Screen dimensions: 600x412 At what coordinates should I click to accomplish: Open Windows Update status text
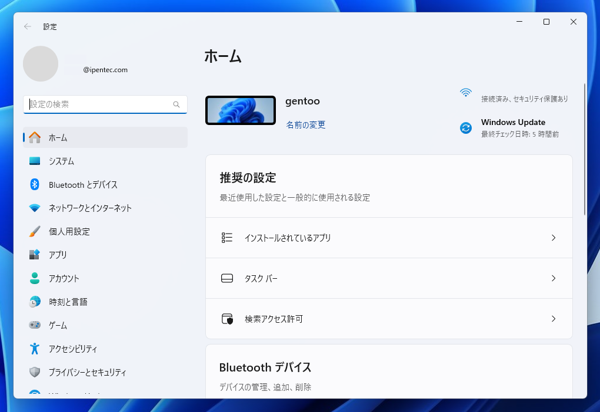pyautogui.click(x=513, y=122)
